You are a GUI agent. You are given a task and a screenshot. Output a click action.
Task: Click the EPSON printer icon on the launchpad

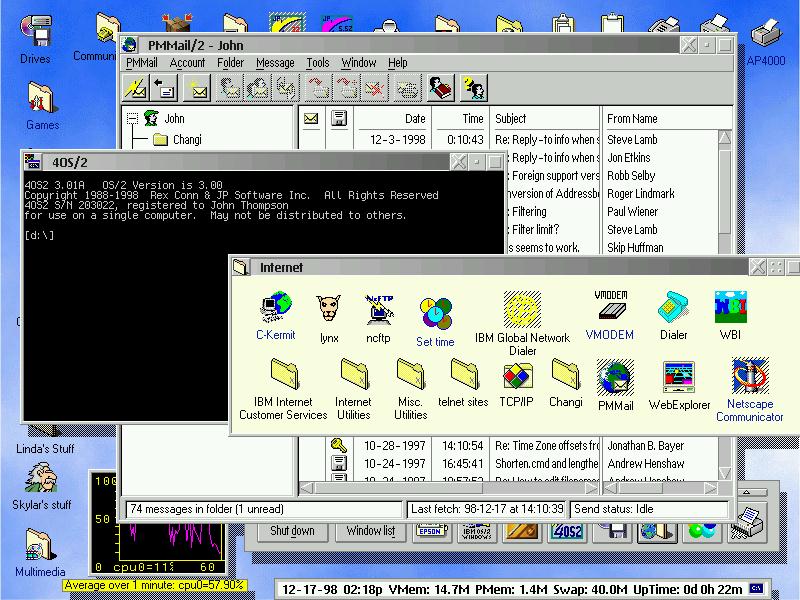pos(431,531)
